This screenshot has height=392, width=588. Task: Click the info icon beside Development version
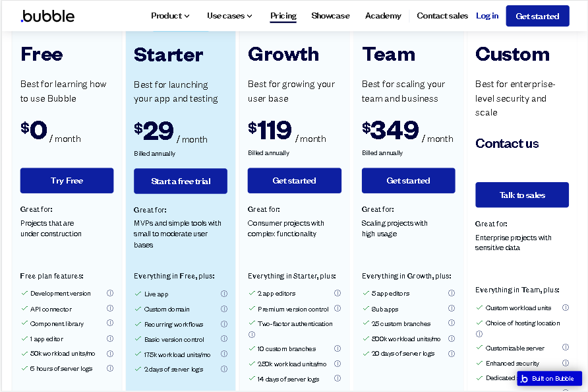pos(110,293)
